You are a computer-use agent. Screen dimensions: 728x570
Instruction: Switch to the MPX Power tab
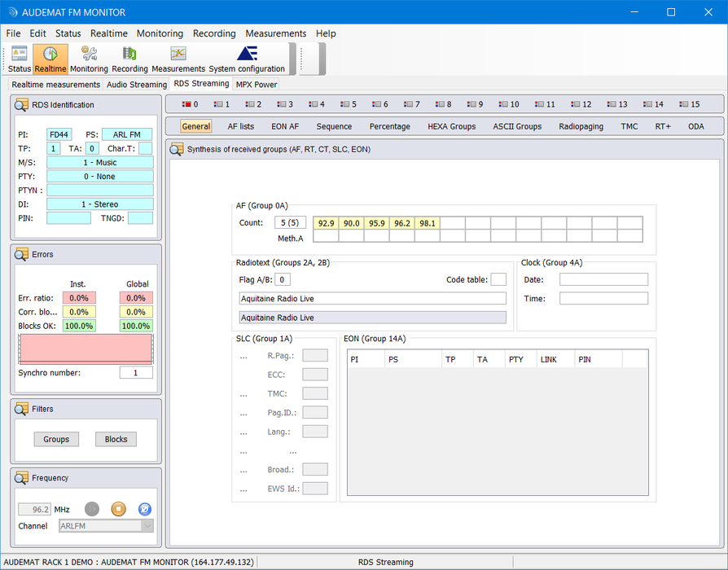[257, 84]
